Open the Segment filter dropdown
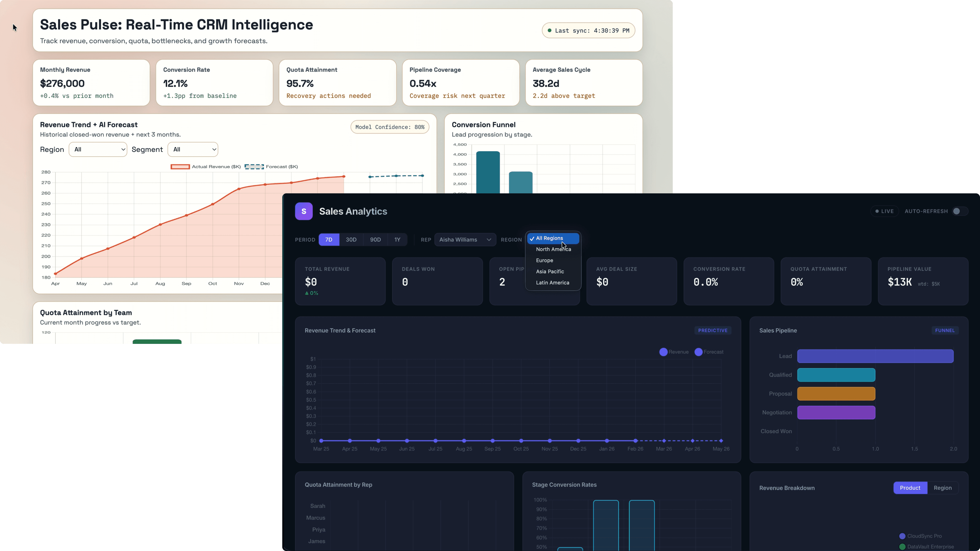This screenshot has width=980, height=551. click(192, 149)
